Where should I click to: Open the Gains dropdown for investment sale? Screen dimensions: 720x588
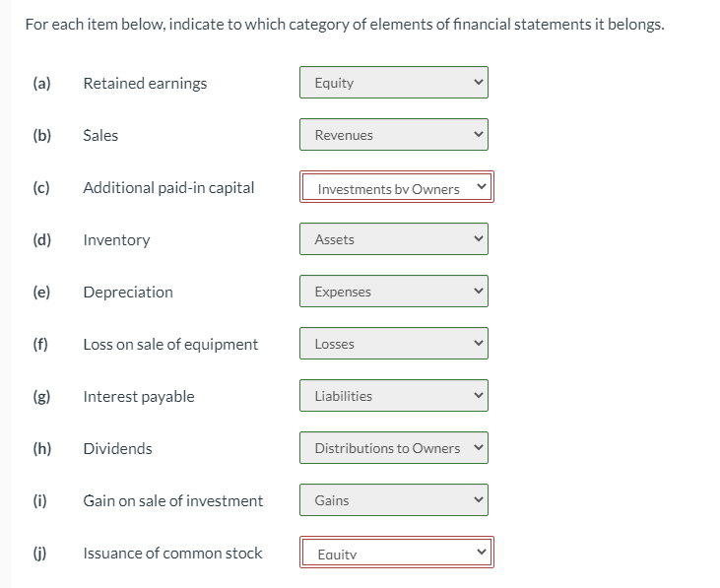394,500
